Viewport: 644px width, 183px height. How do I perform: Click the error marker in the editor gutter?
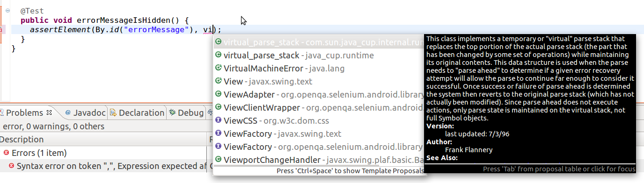click(1, 30)
